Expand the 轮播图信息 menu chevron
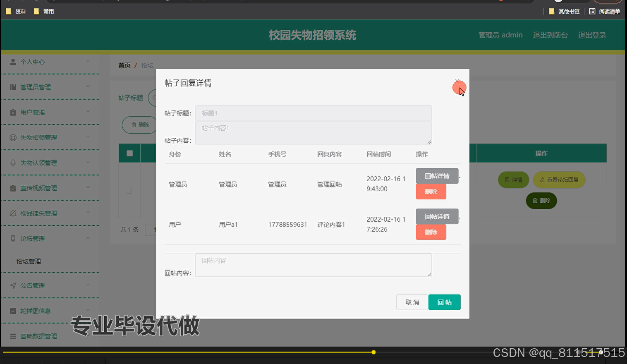 [88, 310]
